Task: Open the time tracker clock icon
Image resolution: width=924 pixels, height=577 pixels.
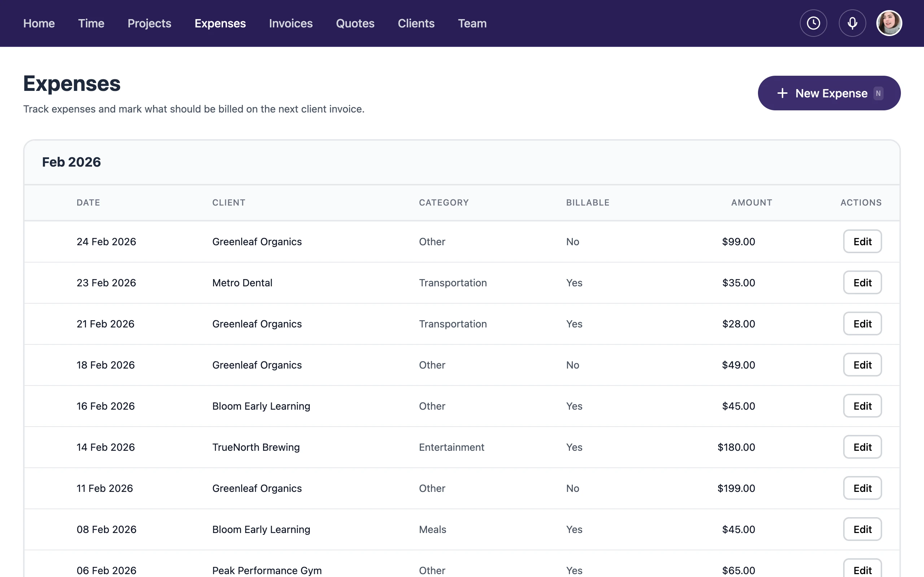Action: 812,23
